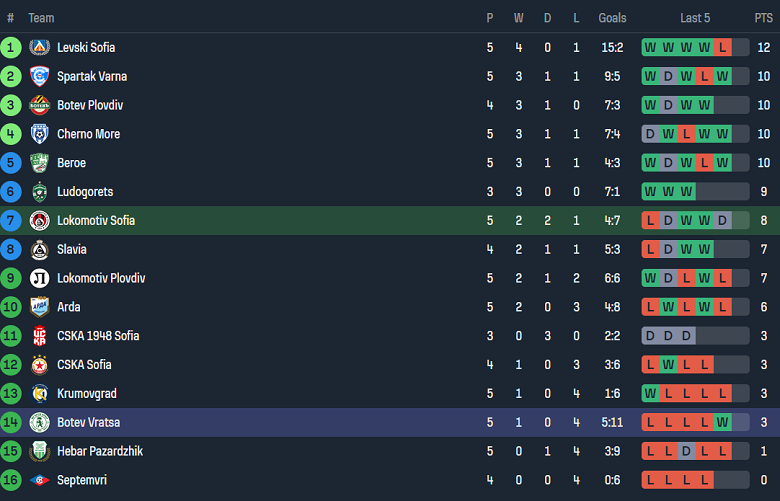780x501 pixels.
Task: Click the Lokomotiv Sofia club crest
Action: (39, 221)
